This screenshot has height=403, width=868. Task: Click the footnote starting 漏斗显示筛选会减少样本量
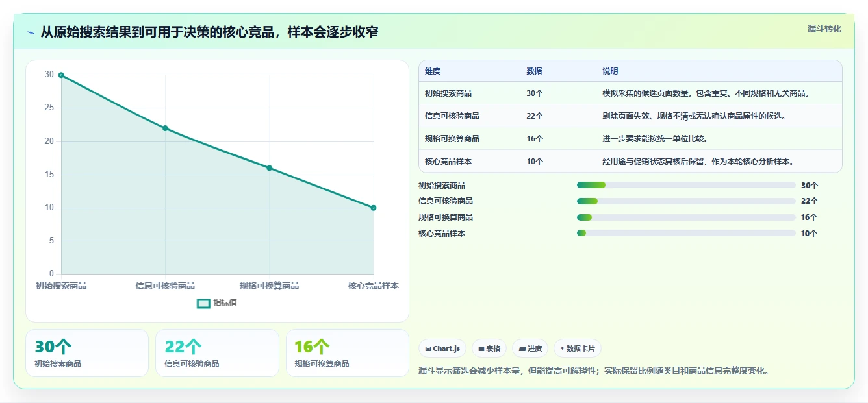pos(594,371)
